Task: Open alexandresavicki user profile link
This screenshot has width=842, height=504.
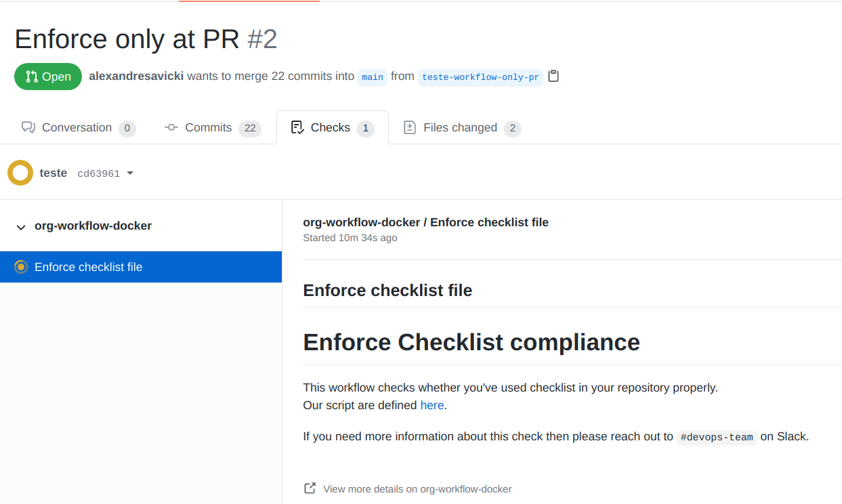Action: (x=136, y=76)
